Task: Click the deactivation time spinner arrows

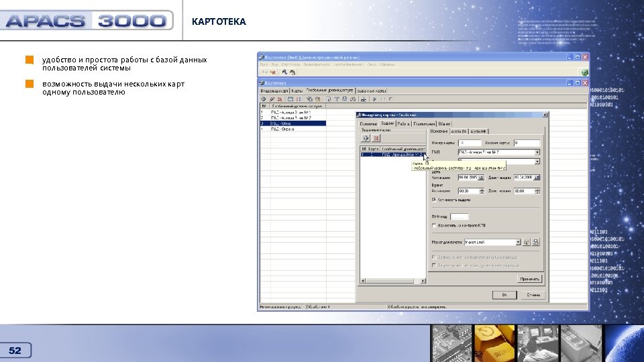Action: tap(537, 191)
